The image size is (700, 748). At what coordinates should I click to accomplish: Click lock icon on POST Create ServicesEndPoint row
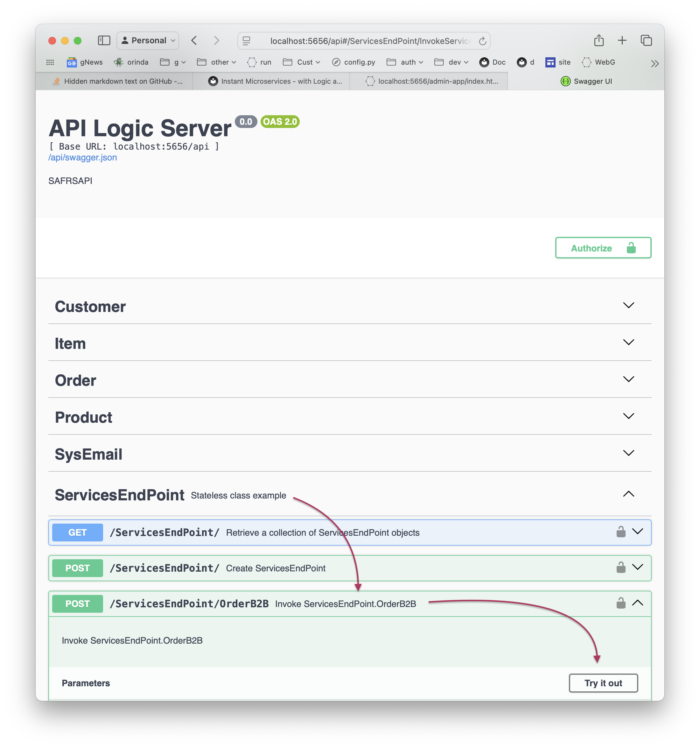point(621,567)
